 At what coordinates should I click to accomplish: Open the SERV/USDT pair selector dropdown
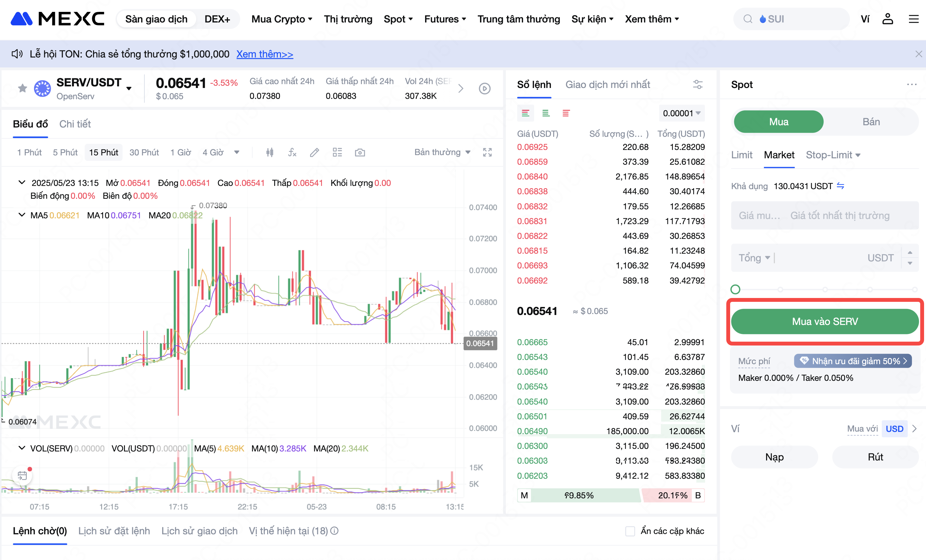pos(129,88)
